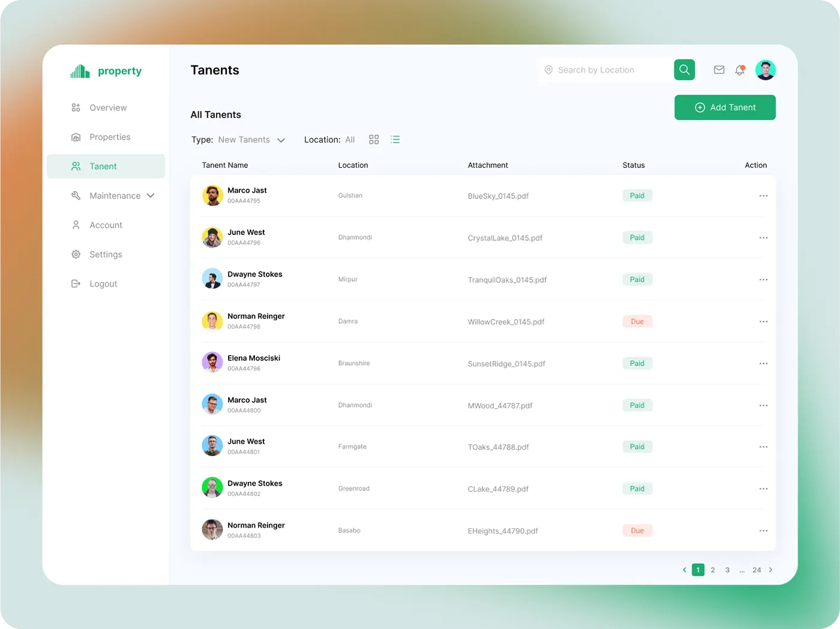
Task: Click tenant ID 00AA44801
Action: (244, 452)
